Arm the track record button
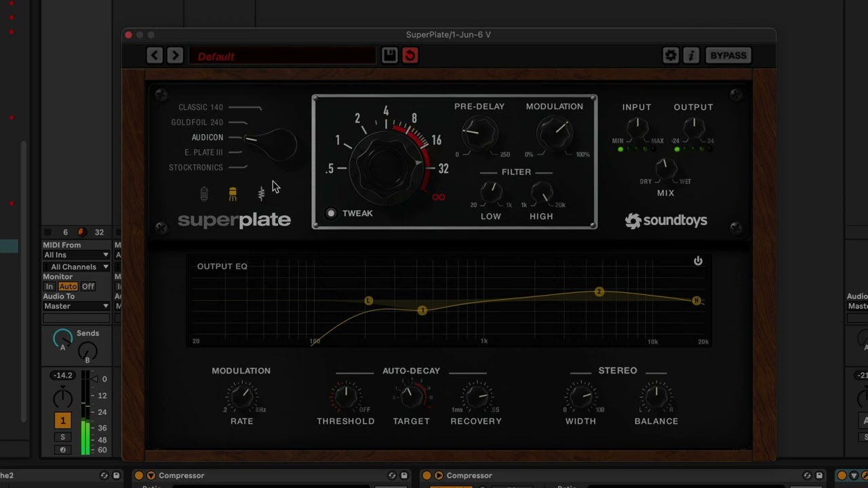The image size is (868, 488). [63, 450]
